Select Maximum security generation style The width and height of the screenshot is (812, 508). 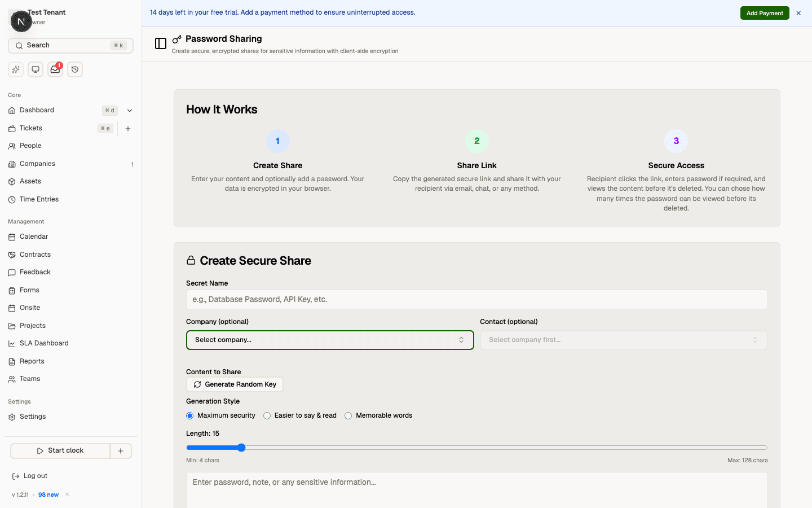pyautogui.click(x=189, y=415)
